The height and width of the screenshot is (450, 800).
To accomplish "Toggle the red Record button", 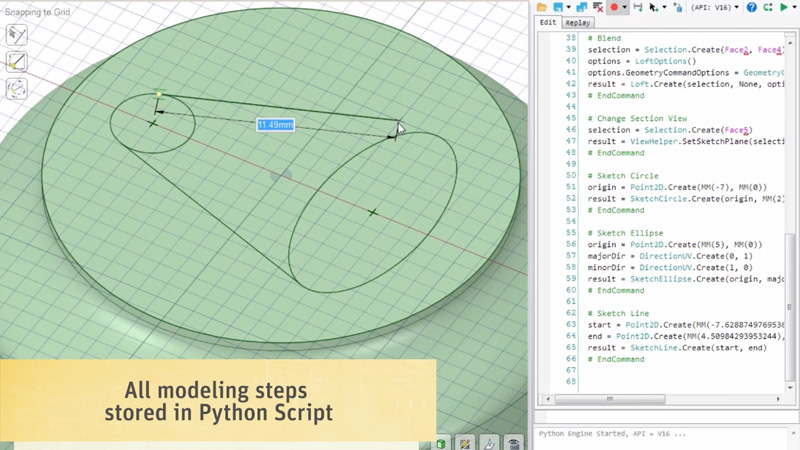I will coord(614,7).
